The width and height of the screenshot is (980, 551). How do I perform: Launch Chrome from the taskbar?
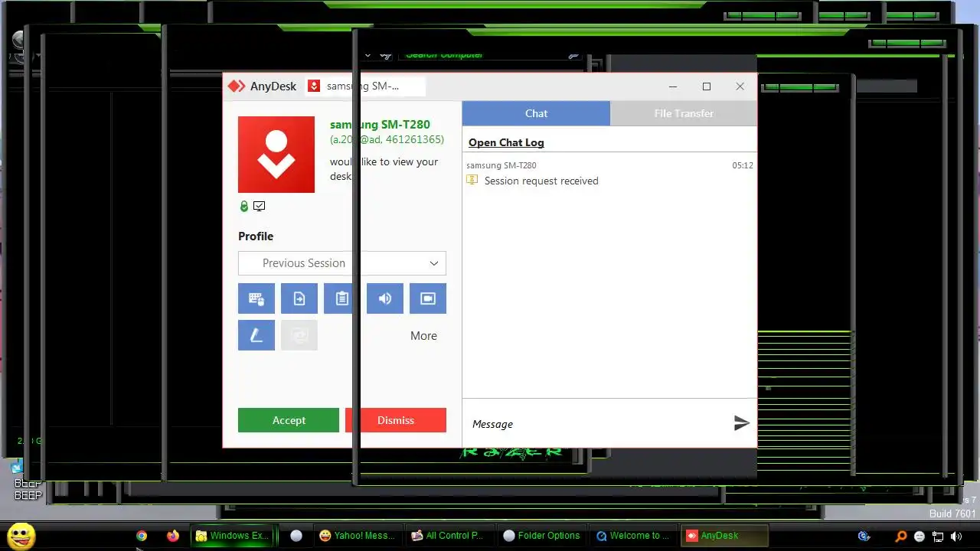click(x=142, y=536)
